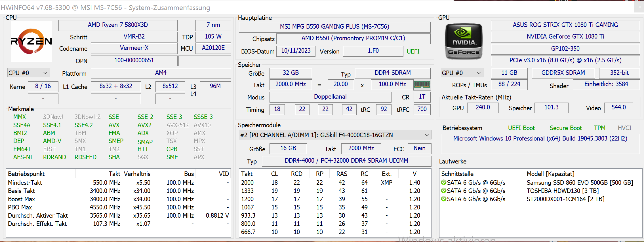The image size is (644, 242).
Task: Click status icon for TOSHIBA HDWD130 drive
Action: (x=444, y=191)
